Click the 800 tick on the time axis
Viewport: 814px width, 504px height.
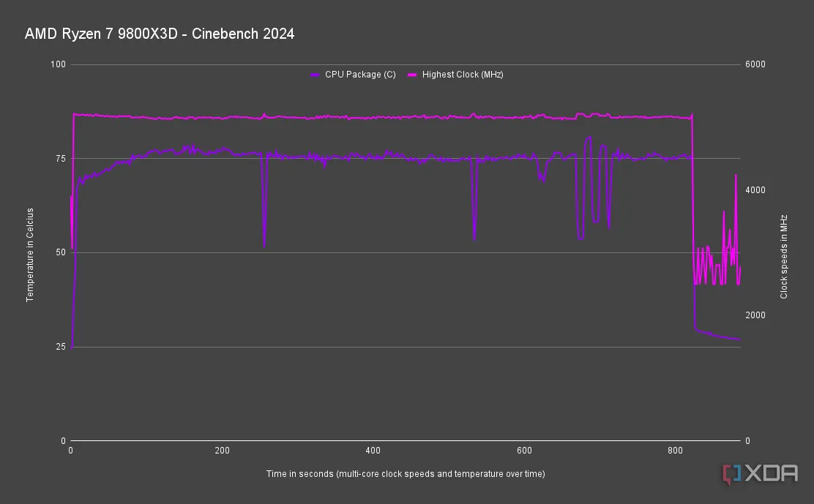coord(675,451)
